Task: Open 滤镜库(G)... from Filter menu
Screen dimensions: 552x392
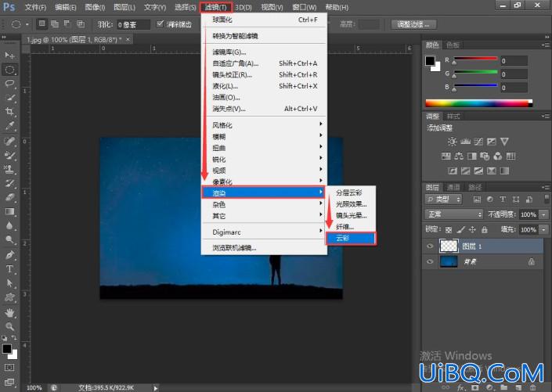Action: [x=264, y=52]
